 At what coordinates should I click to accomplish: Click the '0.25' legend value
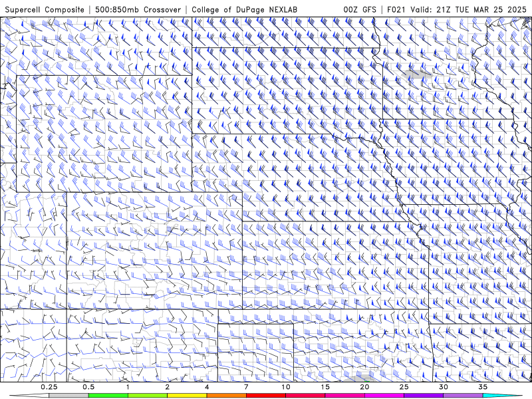(x=49, y=387)
